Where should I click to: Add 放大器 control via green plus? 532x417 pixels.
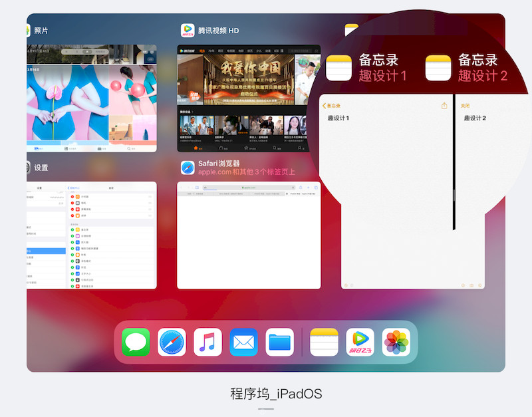(x=72, y=242)
